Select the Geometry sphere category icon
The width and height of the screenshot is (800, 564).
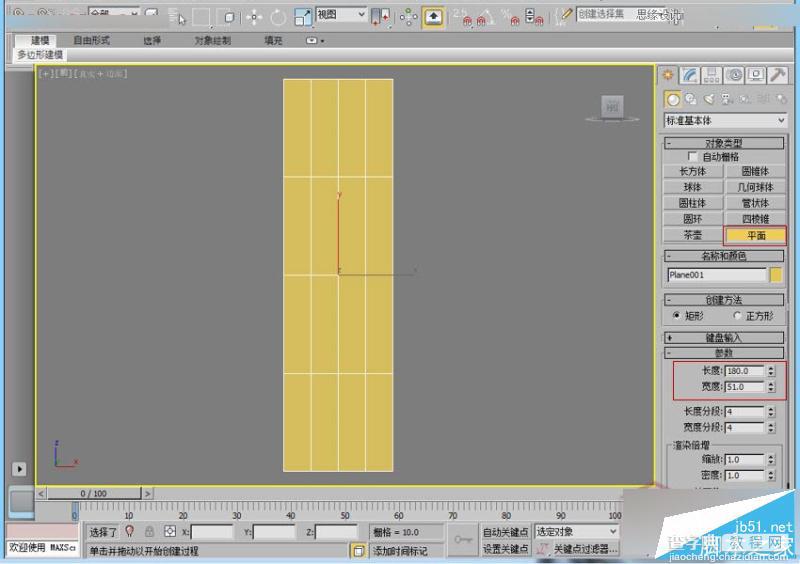click(x=673, y=99)
